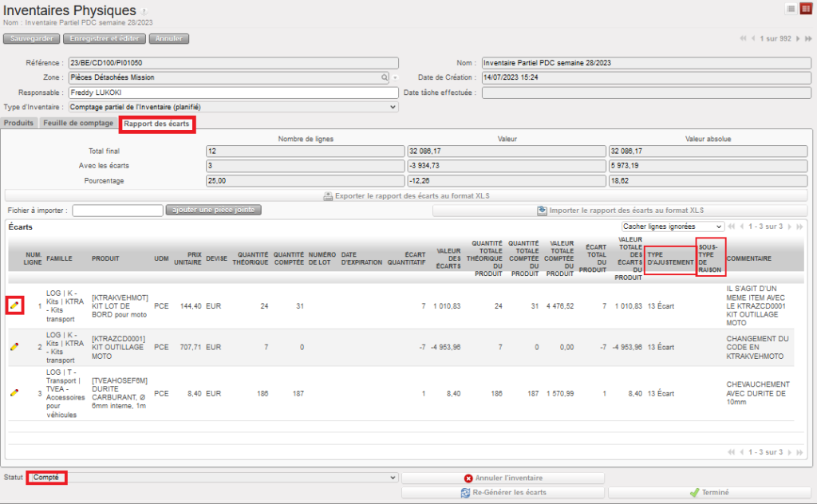The image size is (817, 504).
Task: Click the search magnifier in Zone field
Action: coord(385,77)
